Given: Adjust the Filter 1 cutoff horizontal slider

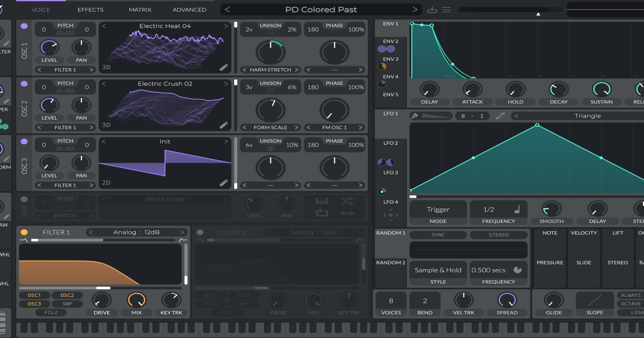Looking at the screenshot, I should click(100, 288).
